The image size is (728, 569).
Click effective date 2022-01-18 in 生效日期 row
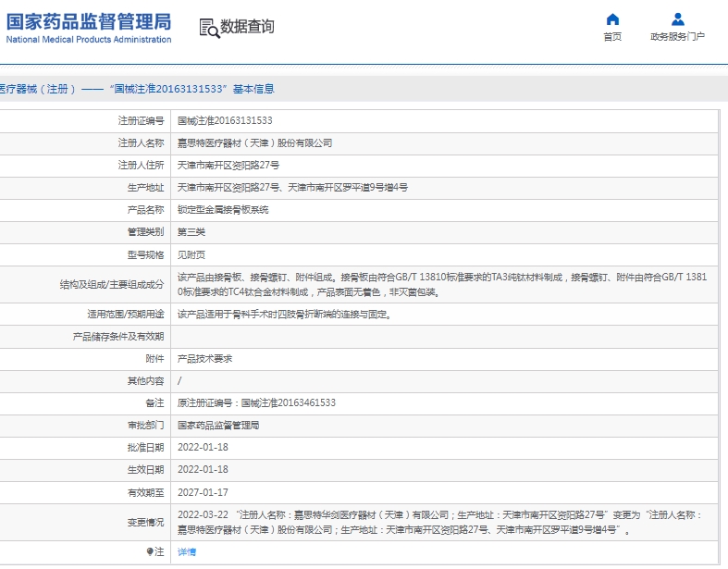coord(203,470)
